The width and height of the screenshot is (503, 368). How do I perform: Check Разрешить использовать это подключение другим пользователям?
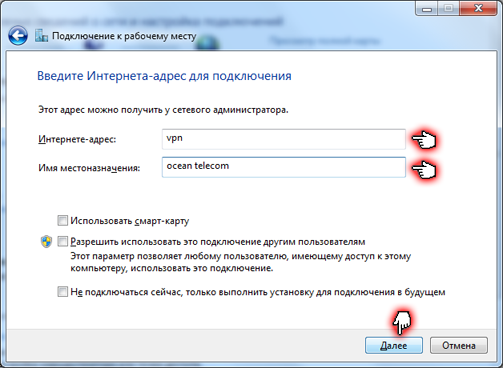click(62, 241)
